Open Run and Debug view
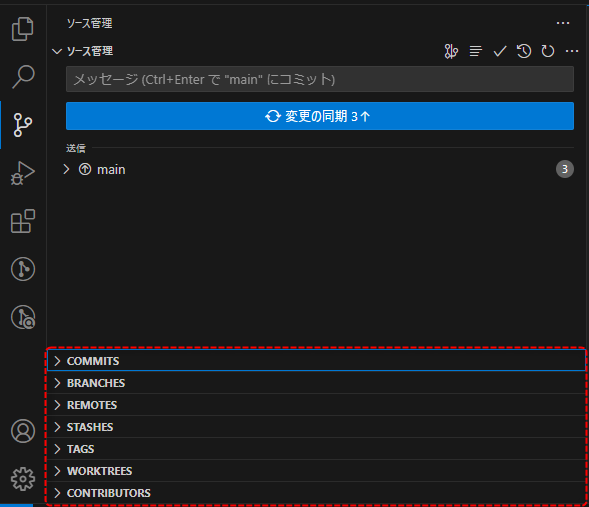Image resolution: width=589 pixels, height=507 pixels. (23, 173)
